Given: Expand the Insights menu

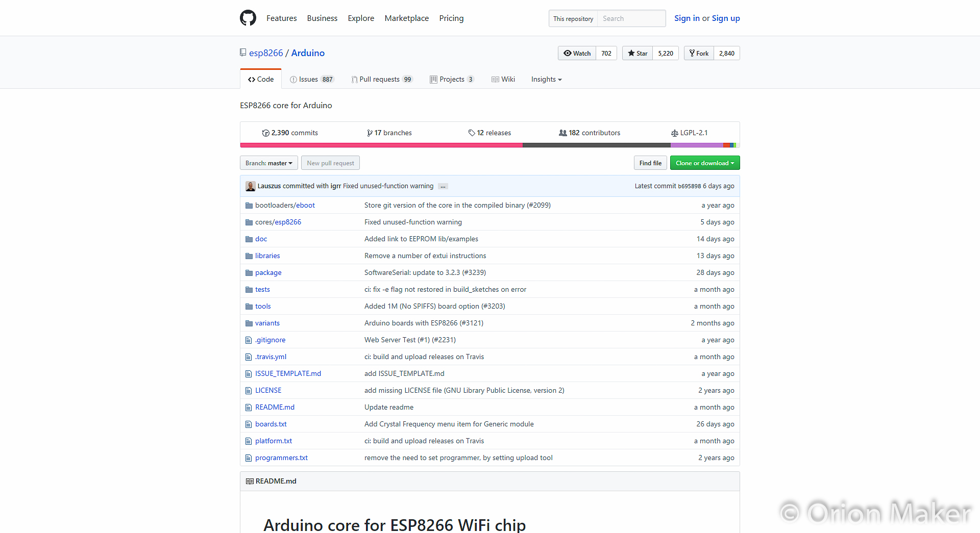Looking at the screenshot, I should click(546, 80).
